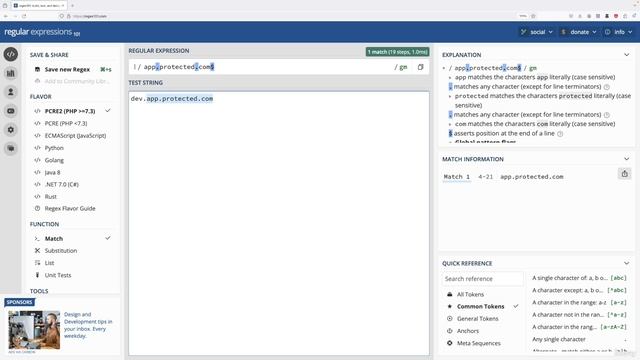Screen dimensions: 640x360
Task: Open the chat bubble sidebar icon
Action: click(11, 148)
